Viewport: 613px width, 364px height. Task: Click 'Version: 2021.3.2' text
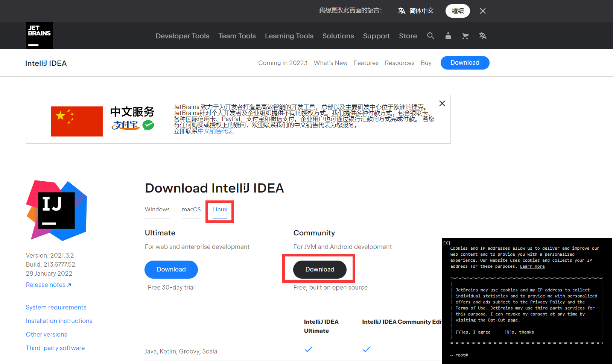point(50,255)
